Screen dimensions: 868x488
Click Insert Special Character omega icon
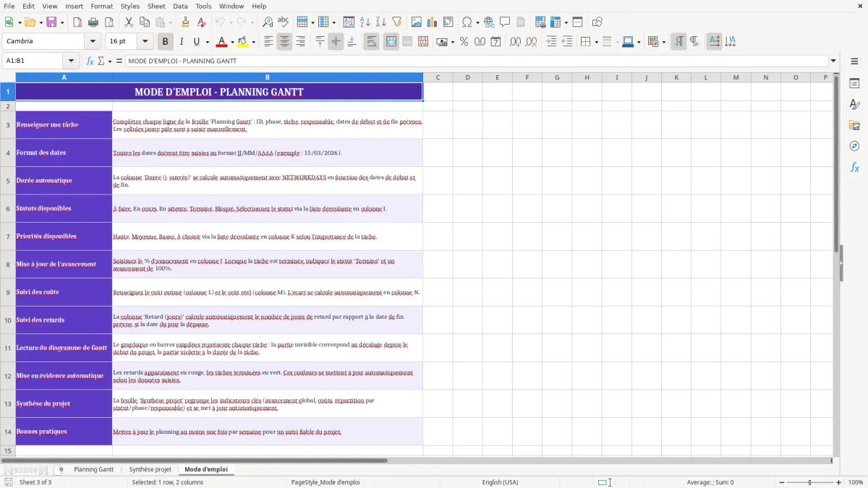point(467,22)
